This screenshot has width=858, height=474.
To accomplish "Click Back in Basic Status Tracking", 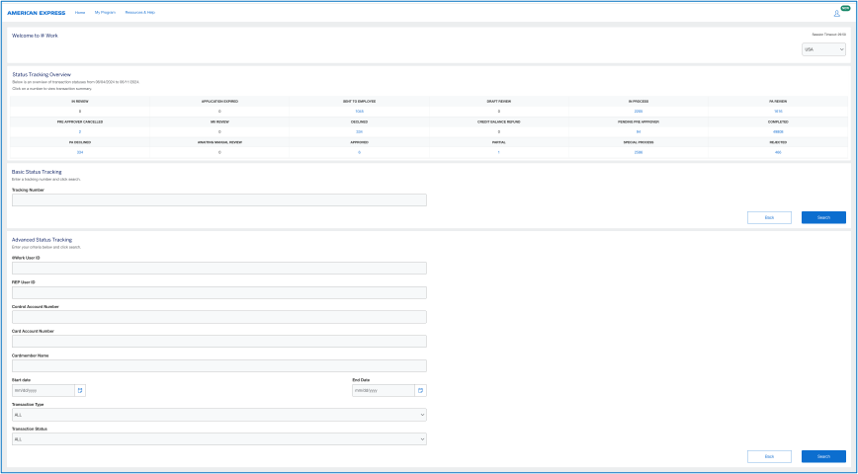I will [769, 217].
